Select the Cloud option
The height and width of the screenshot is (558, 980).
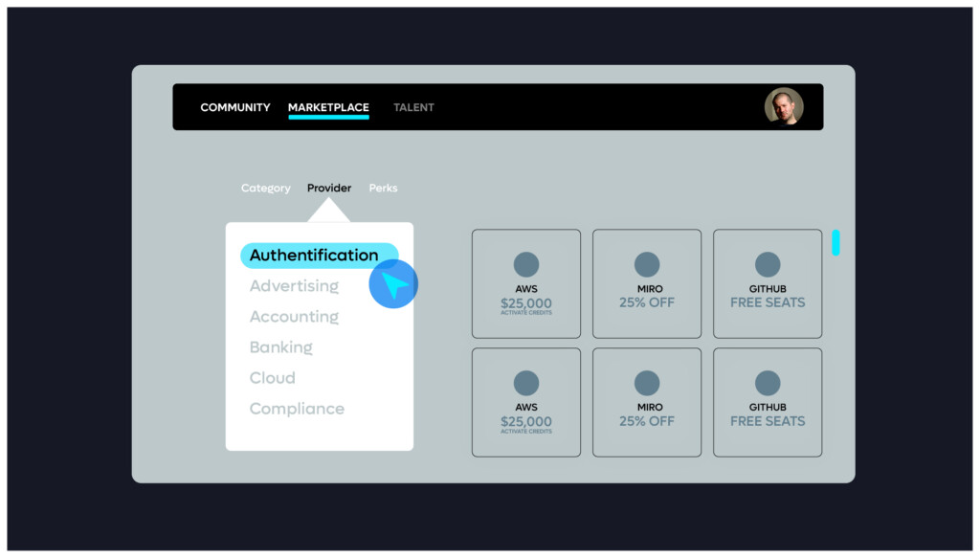click(x=272, y=378)
